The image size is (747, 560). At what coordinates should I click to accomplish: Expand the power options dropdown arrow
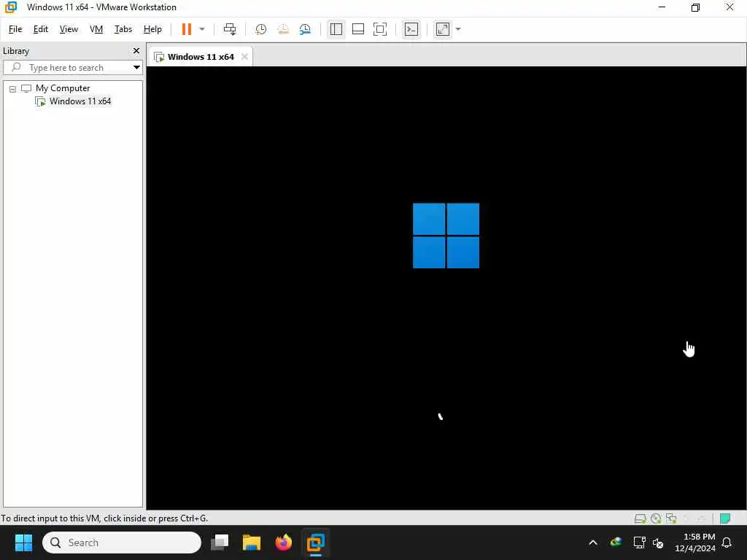(x=202, y=29)
